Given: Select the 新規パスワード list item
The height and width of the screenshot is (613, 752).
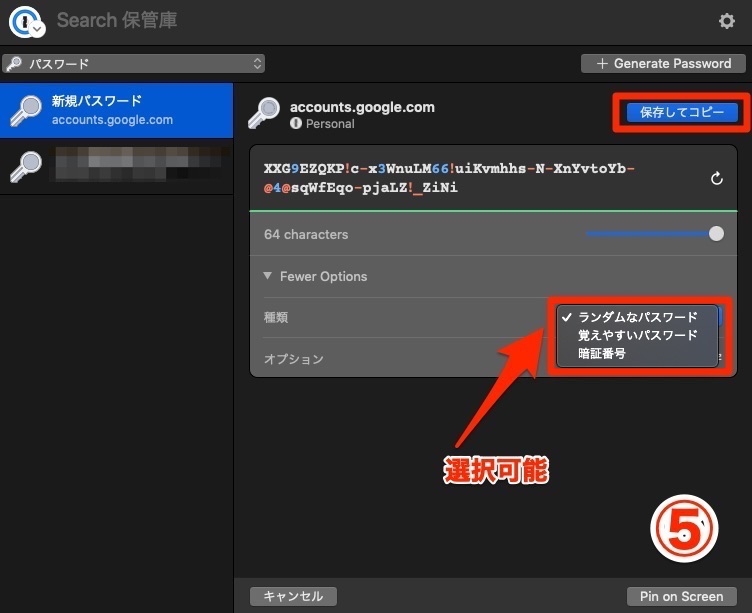Looking at the screenshot, I should point(116,110).
